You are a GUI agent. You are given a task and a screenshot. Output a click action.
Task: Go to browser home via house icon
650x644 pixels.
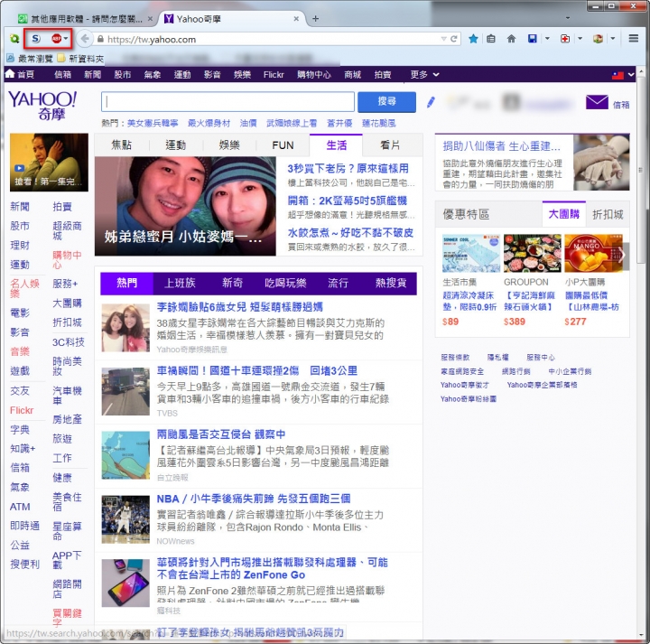click(511, 39)
